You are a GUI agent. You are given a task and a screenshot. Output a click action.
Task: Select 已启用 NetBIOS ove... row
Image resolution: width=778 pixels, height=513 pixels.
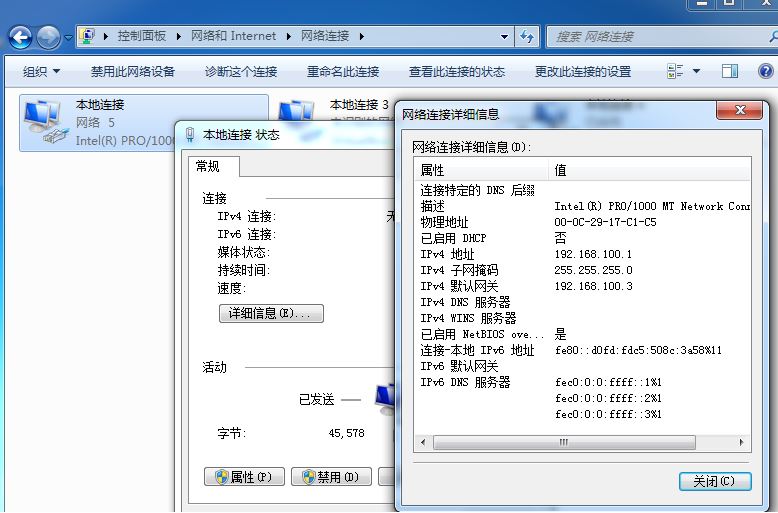(583, 334)
